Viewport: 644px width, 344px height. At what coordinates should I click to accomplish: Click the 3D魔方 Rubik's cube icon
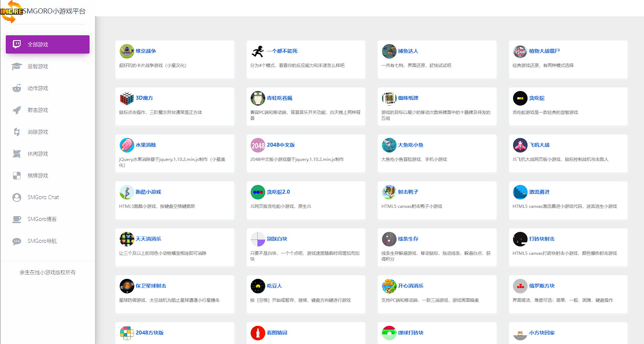(x=127, y=98)
